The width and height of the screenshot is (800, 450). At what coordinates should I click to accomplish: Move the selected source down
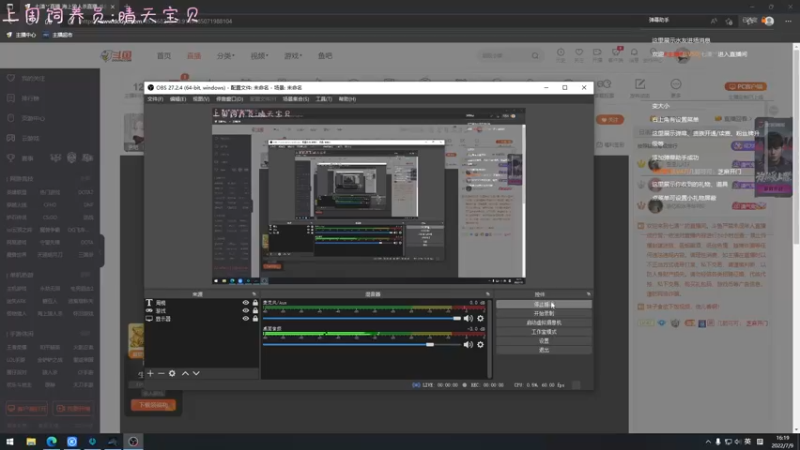pos(196,373)
